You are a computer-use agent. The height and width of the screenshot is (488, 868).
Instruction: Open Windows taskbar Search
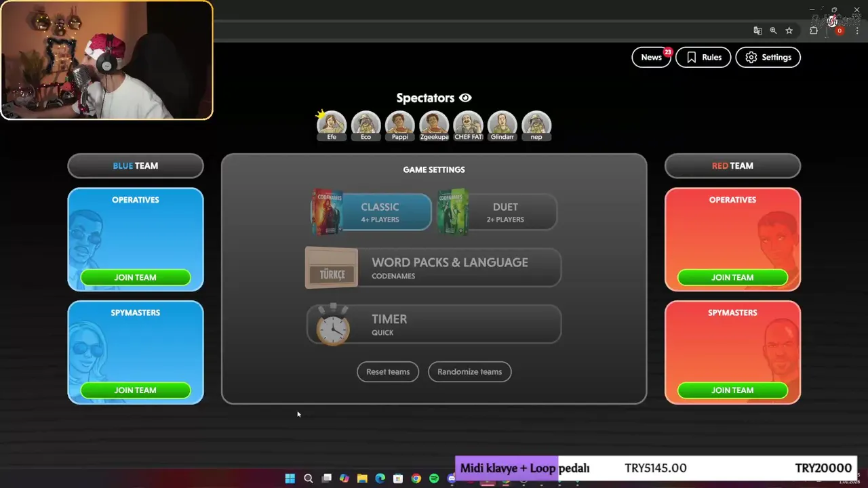pos(309,479)
